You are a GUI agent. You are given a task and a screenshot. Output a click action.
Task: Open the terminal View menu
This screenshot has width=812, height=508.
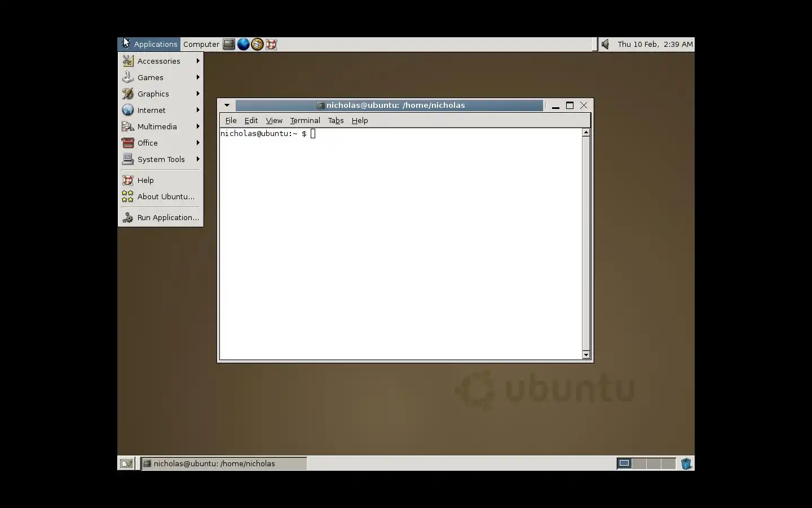(x=274, y=120)
